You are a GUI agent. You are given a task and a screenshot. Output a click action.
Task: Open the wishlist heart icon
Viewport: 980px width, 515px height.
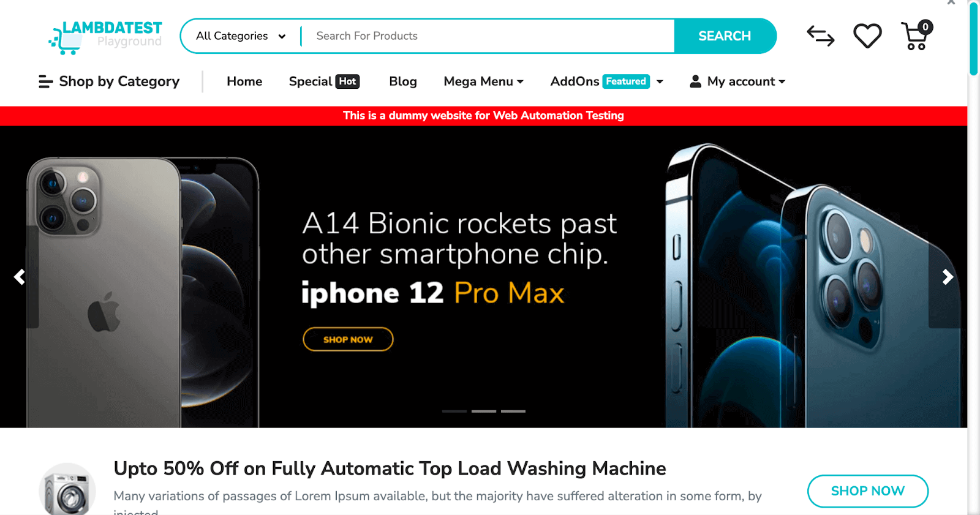867,36
